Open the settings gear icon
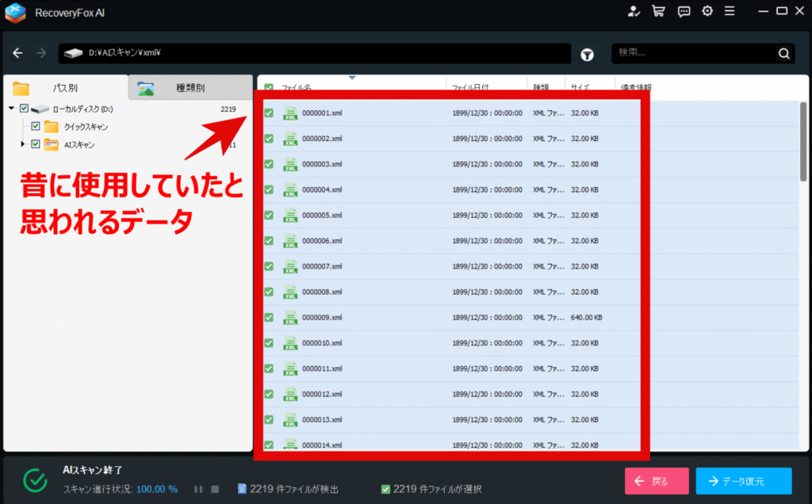The height and width of the screenshot is (504, 812). (x=707, y=11)
